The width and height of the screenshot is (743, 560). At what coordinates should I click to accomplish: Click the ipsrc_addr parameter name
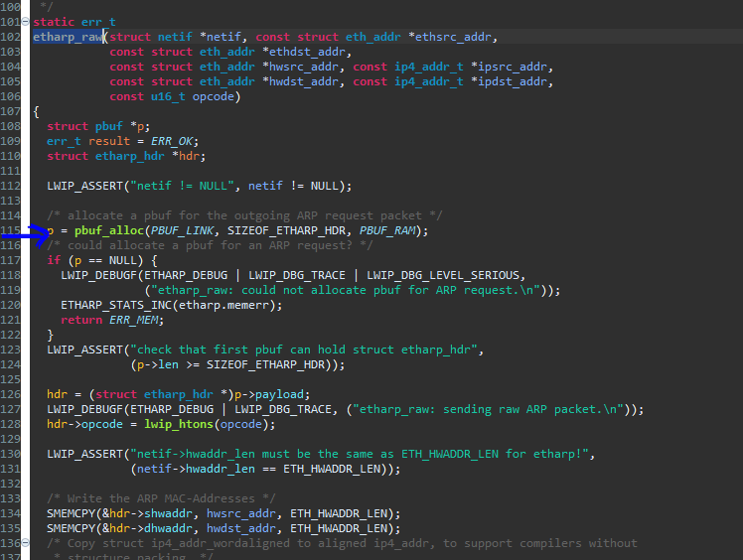[513, 67]
